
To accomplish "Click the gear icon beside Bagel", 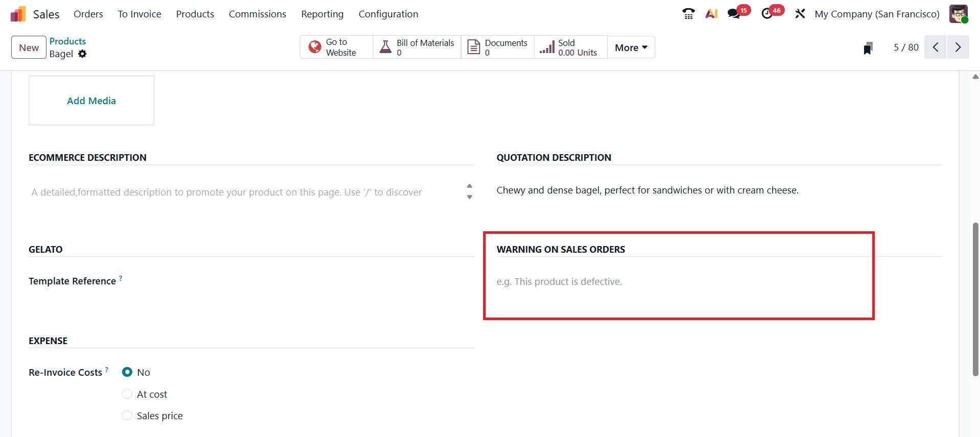I will [82, 54].
